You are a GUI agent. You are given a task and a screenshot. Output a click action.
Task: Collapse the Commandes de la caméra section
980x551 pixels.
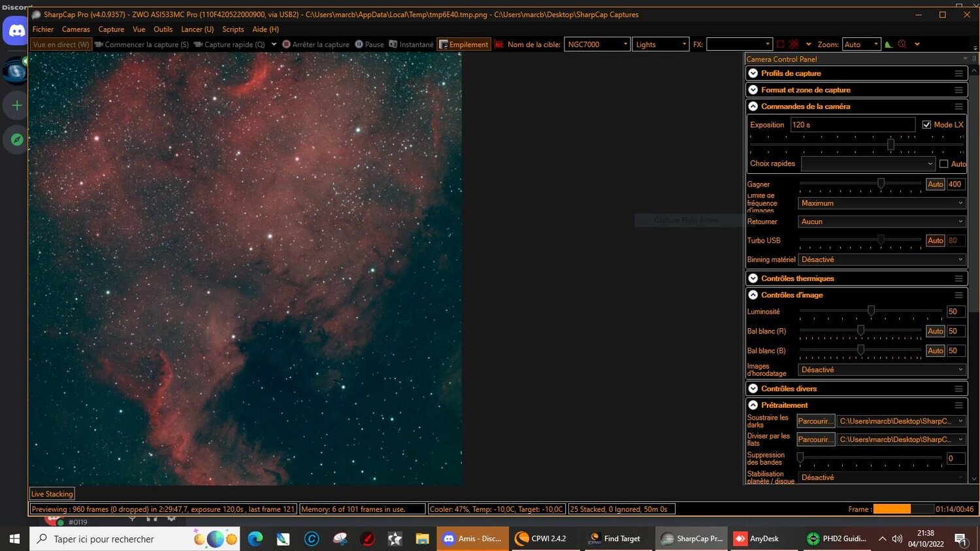point(752,106)
